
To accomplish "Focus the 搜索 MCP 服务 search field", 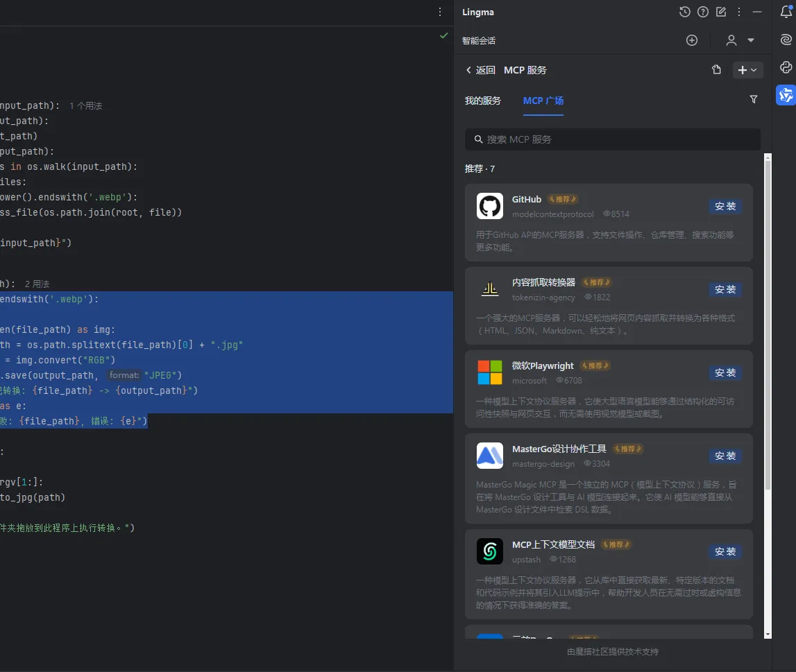I will (x=612, y=139).
